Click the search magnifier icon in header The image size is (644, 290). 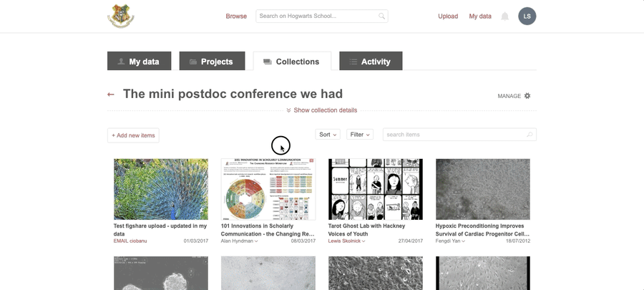tap(382, 16)
